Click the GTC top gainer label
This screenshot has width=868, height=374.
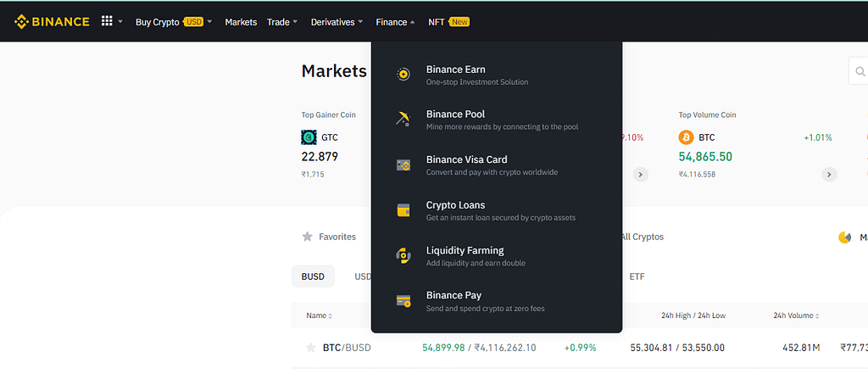pos(330,137)
